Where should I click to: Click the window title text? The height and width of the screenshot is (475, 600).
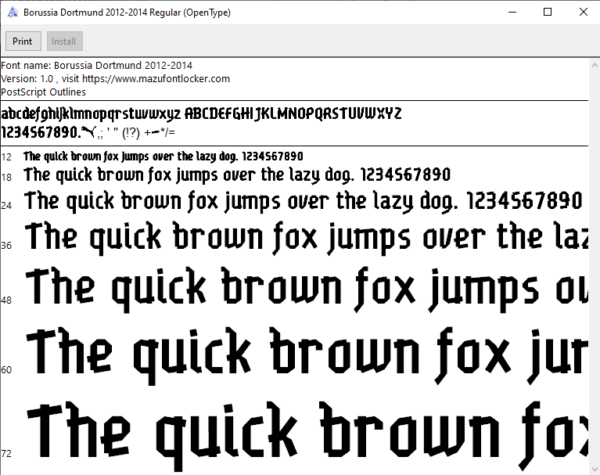pos(127,12)
